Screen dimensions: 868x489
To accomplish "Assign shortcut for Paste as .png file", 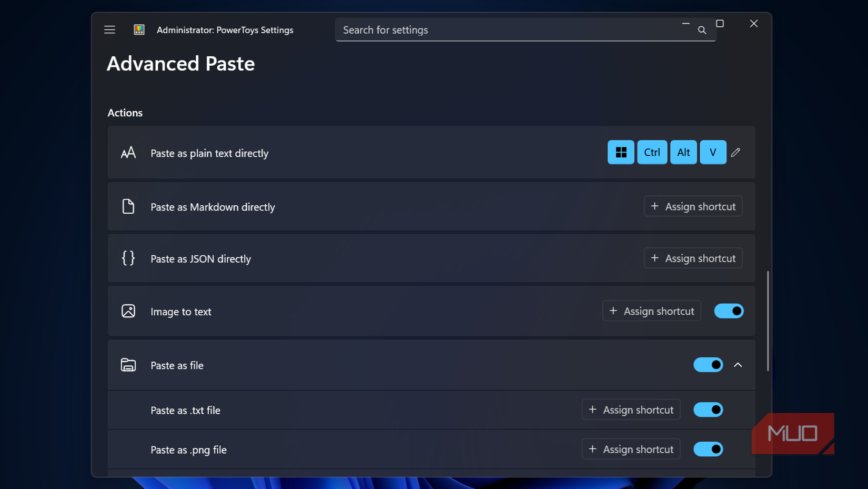I will click(631, 449).
